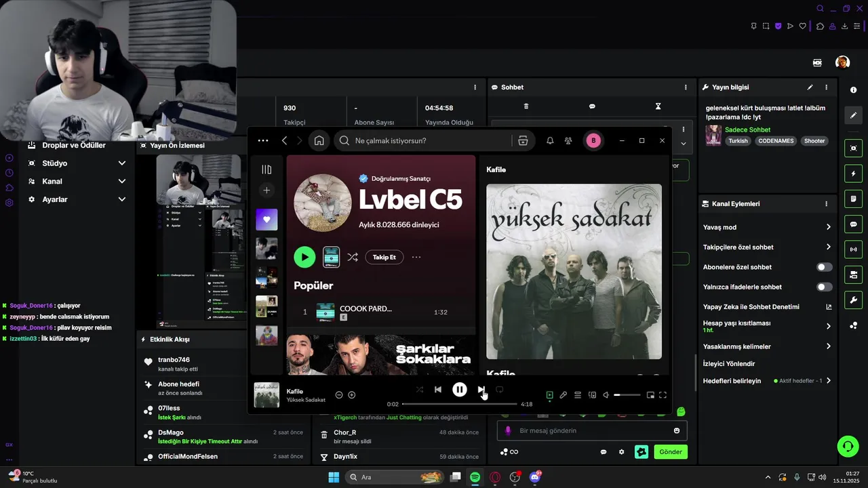Screen dimensions: 868x488
Task: Seek in the Kafile track progress bar
Action: click(460, 404)
